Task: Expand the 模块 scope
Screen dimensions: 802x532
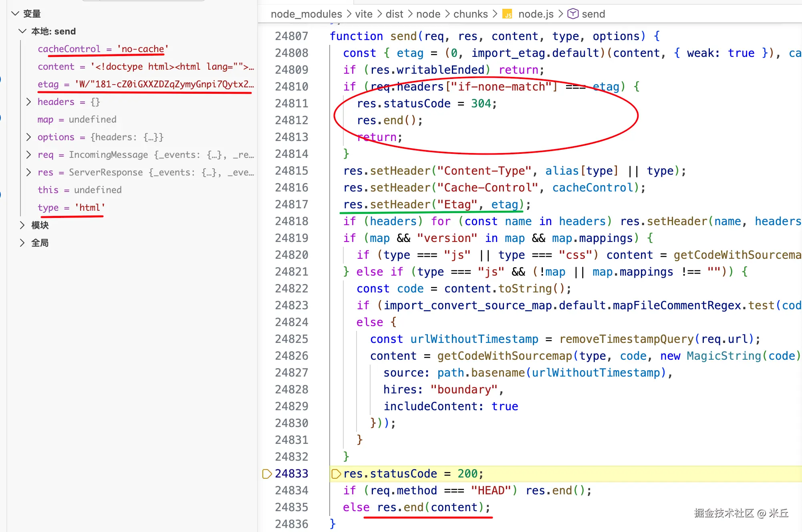Action: coord(22,225)
